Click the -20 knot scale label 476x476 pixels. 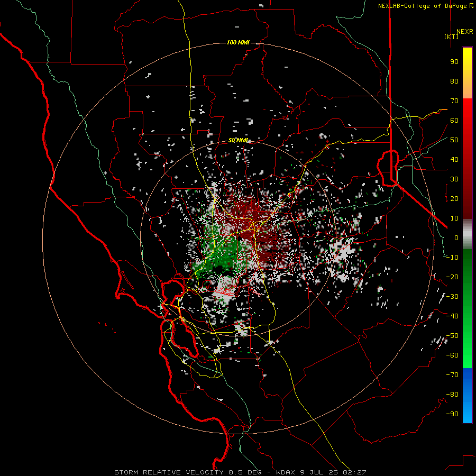pos(452,277)
